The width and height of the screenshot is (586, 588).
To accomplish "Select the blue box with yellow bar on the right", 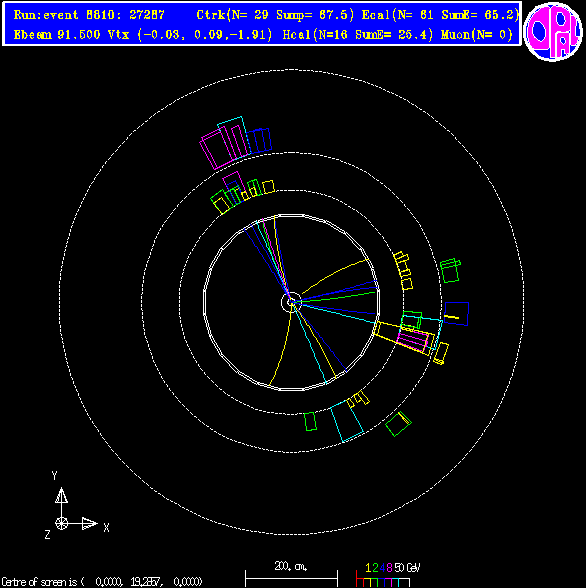I will 456,314.
